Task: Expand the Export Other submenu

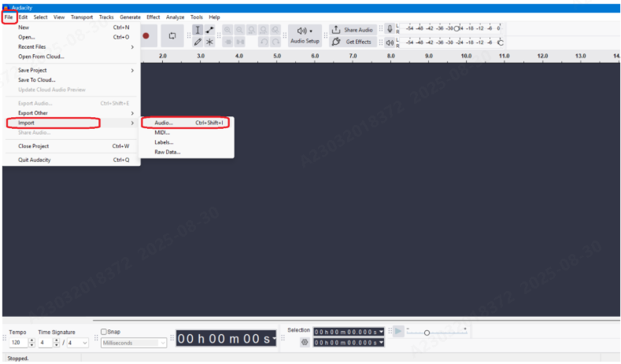Action: coord(72,113)
